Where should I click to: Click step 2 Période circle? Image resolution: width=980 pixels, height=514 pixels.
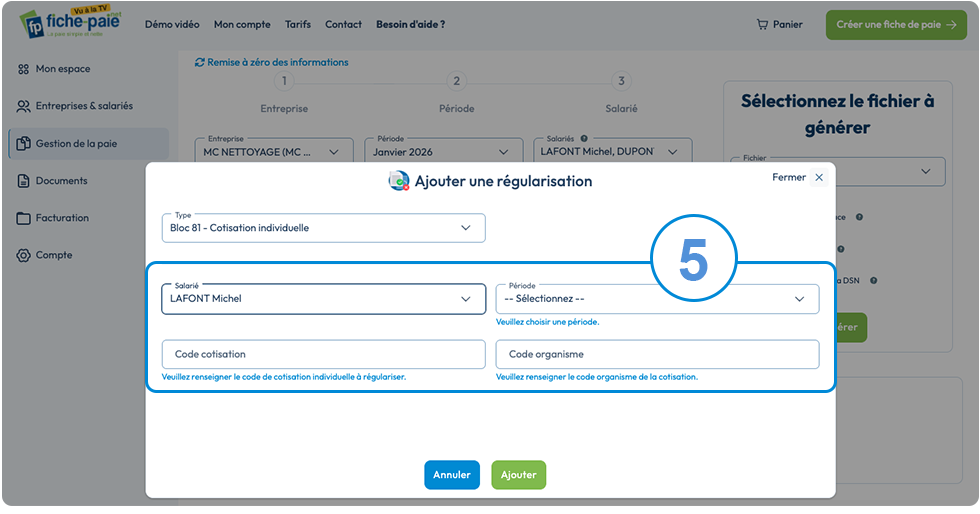tap(457, 81)
